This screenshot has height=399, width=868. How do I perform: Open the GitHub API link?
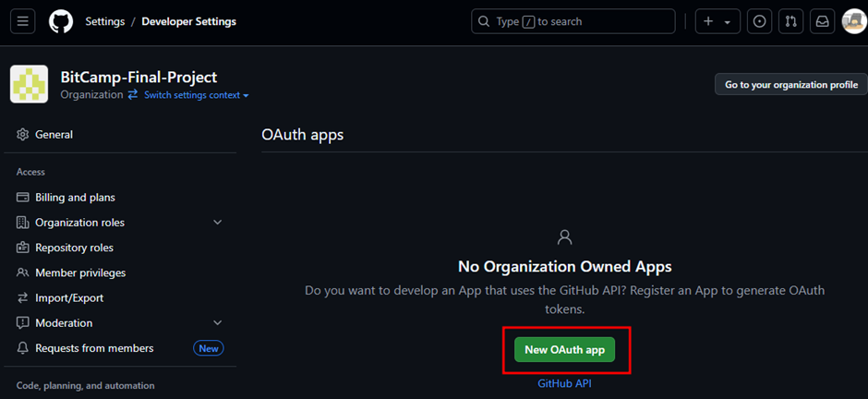pos(564,383)
